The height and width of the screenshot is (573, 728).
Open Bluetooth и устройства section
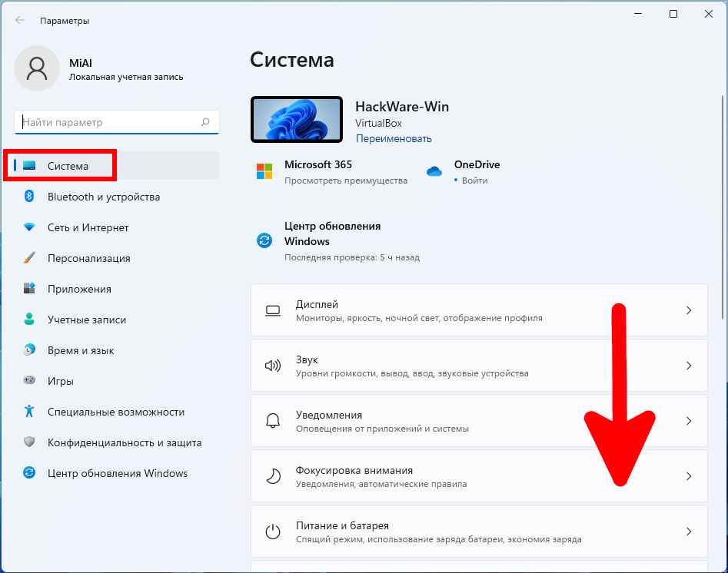(x=103, y=197)
